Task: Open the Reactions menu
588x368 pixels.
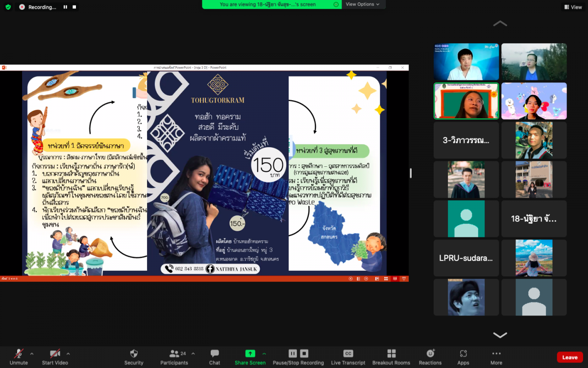Action: [430, 354]
